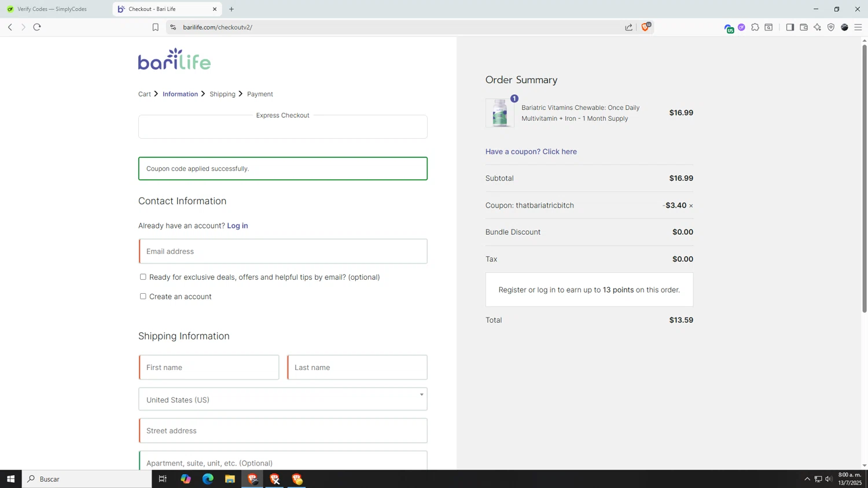
Task: Open the United States (US) country dropdown
Action: 283,399
